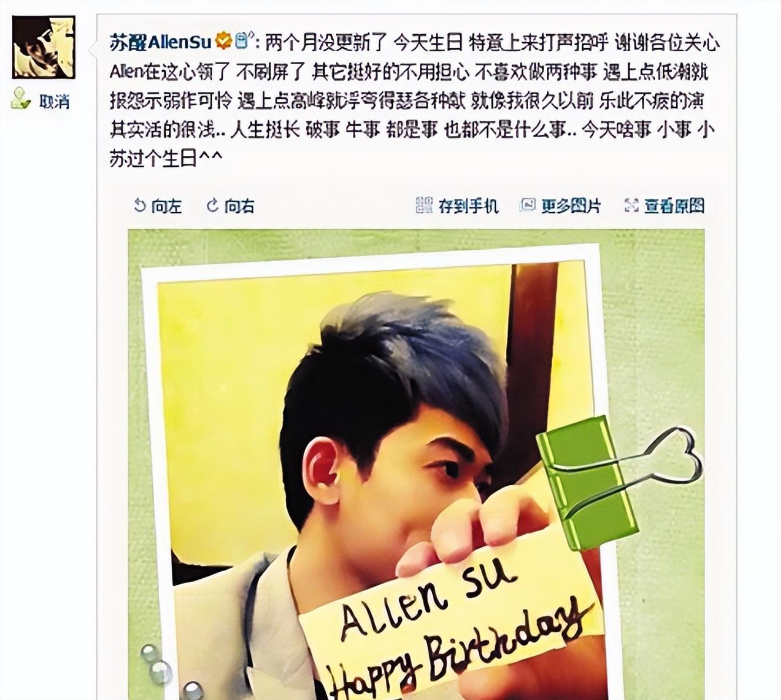Open 查看原图 view original image

665,205
